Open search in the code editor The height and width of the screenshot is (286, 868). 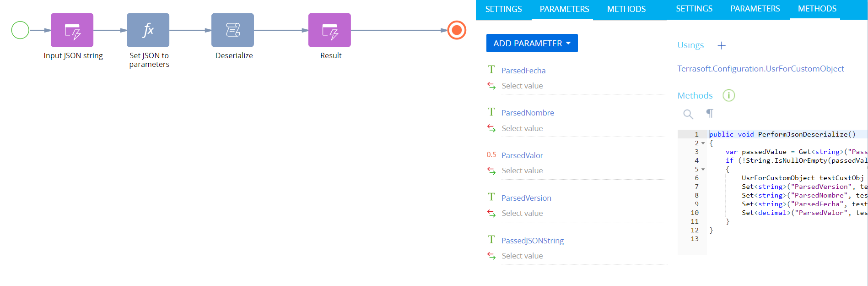tap(688, 114)
